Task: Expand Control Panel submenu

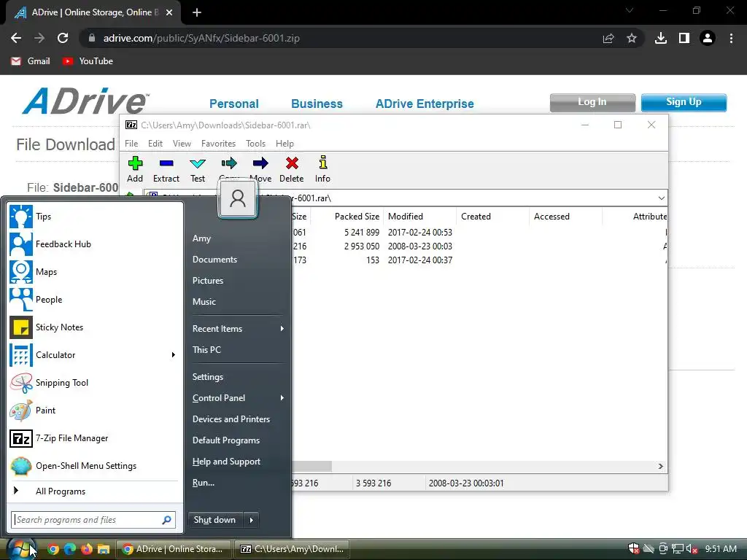Action: (282, 397)
